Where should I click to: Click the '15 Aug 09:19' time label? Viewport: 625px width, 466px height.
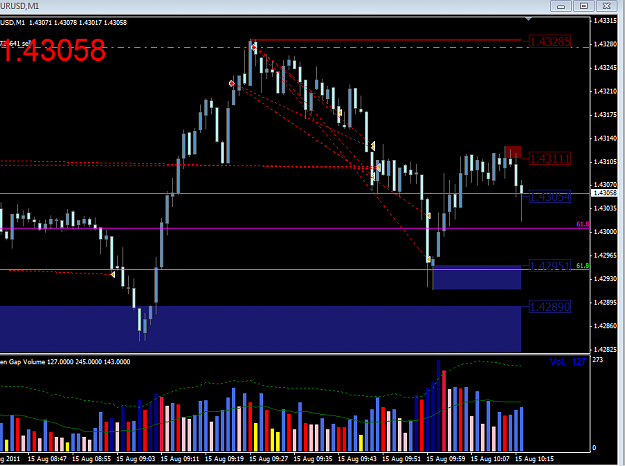(x=224, y=459)
